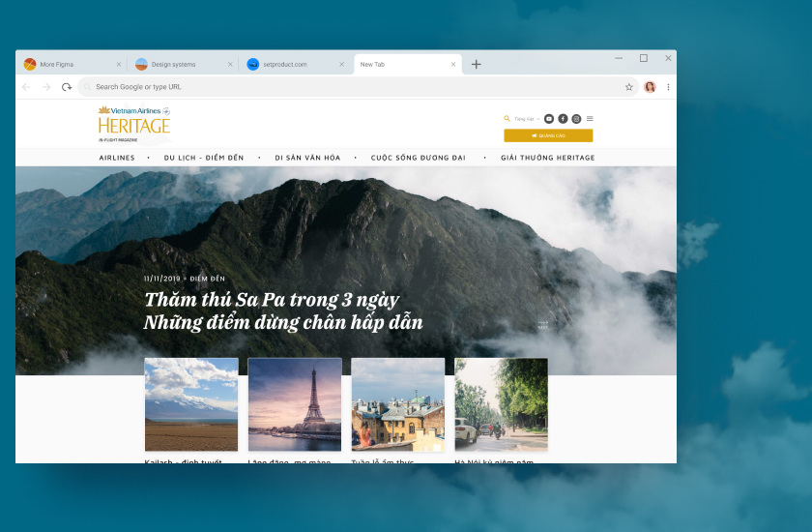Open a new tab with plus icon
The height and width of the screenshot is (532, 812).
click(x=476, y=64)
